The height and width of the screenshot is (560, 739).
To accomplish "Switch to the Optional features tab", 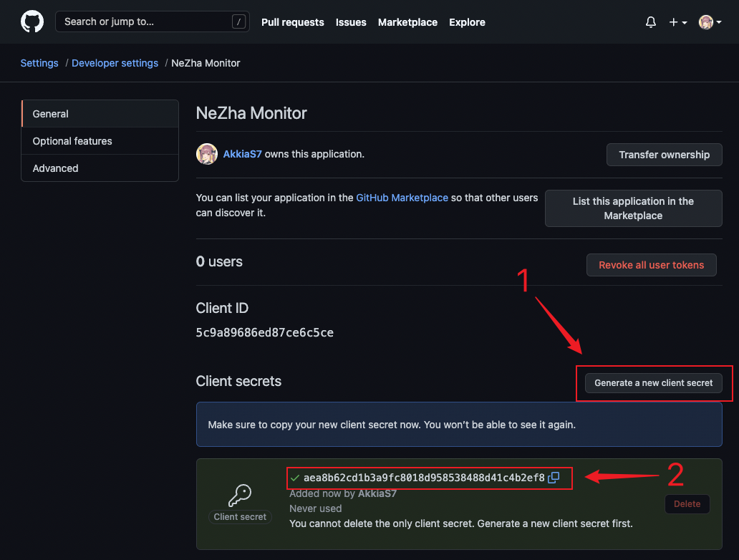I will coord(72,140).
